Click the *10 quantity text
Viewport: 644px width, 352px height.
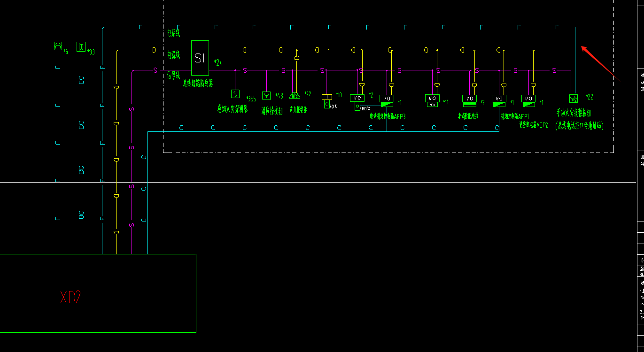click(339, 95)
